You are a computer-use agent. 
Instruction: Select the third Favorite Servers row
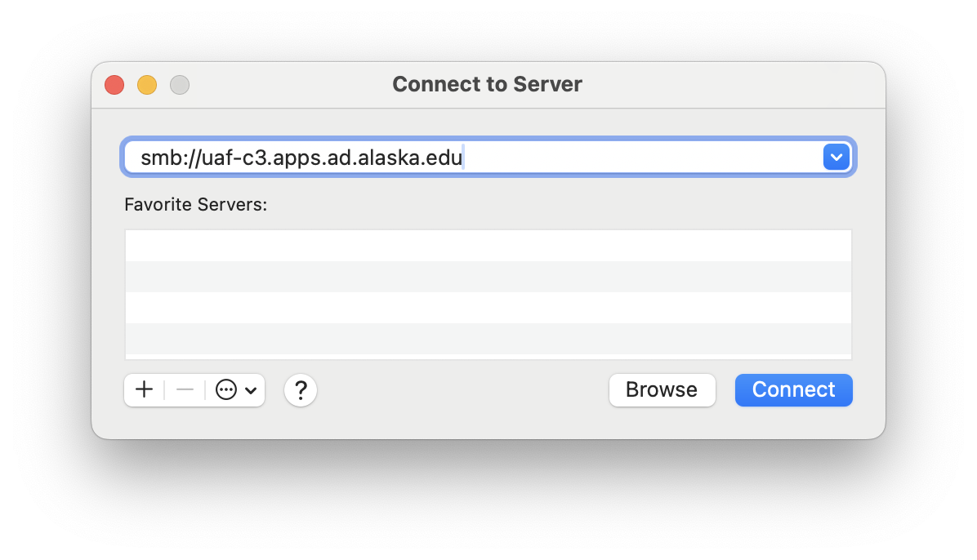point(488,308)
